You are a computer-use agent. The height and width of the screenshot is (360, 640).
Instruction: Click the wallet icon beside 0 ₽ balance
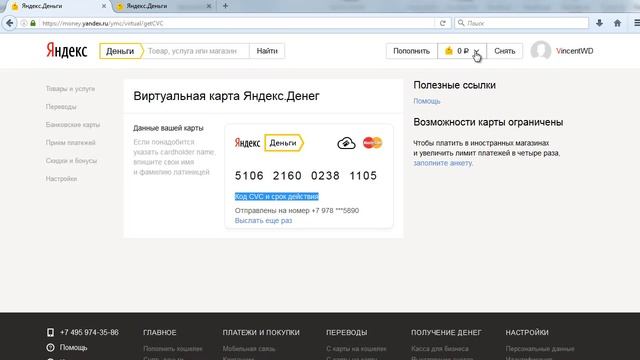[449, 51]
